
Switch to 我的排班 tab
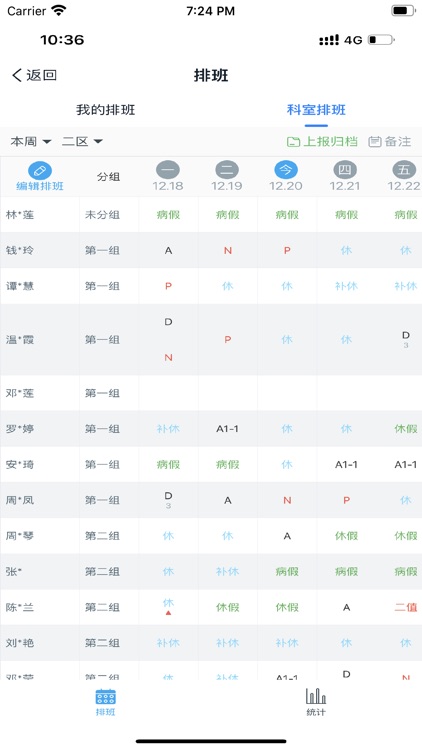point(106,110)
